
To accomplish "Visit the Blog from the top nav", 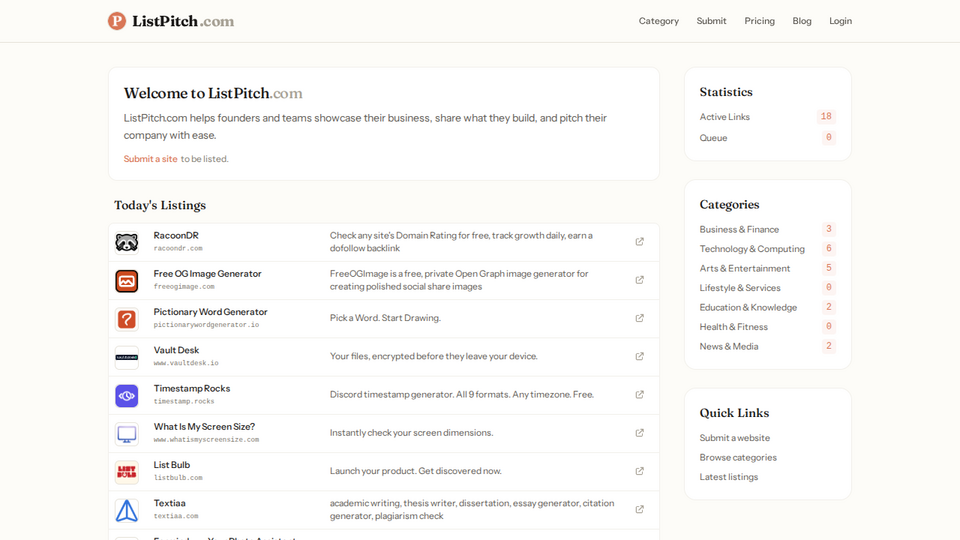I will tap(802, 21).
